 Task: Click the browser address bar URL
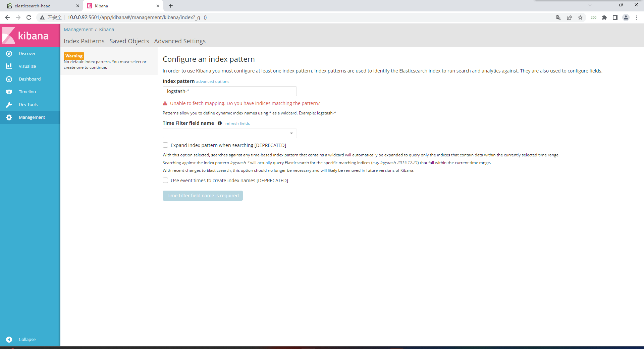tap(137, 17)
